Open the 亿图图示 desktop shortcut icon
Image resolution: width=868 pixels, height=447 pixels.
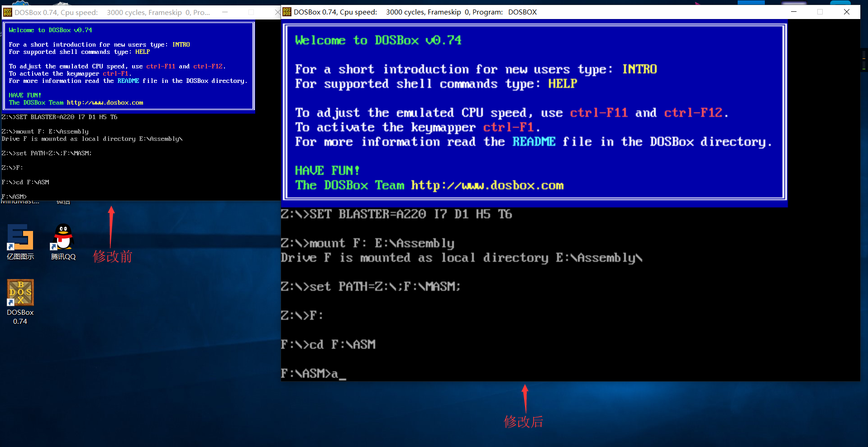pos(20,242)
